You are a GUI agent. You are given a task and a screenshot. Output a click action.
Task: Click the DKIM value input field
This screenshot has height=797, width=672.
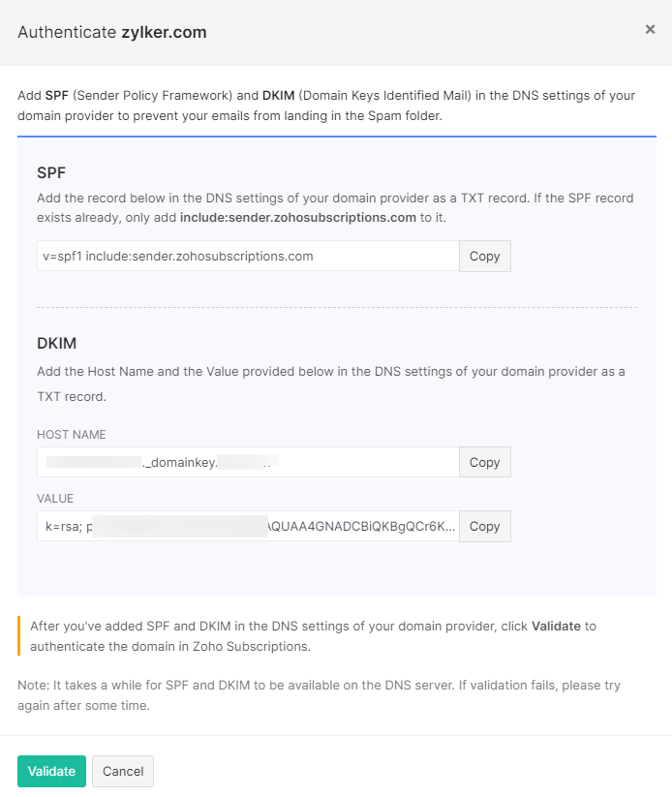tap(242, 526)
